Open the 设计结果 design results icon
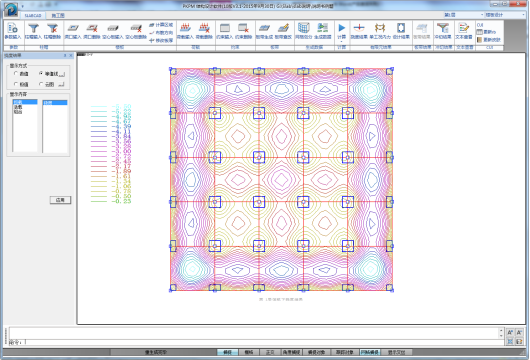This screenshot has width=530, height=360. click(401, 31)
